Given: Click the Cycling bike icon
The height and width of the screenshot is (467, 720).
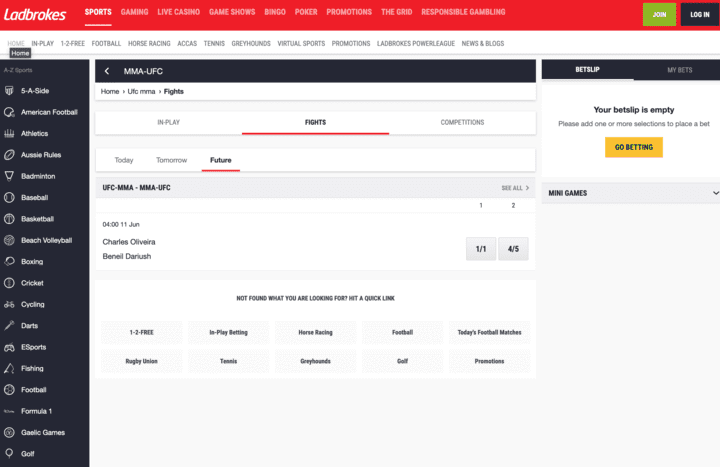Looking at the screenshot, I should pyautogui.click(x=9, y=304).
